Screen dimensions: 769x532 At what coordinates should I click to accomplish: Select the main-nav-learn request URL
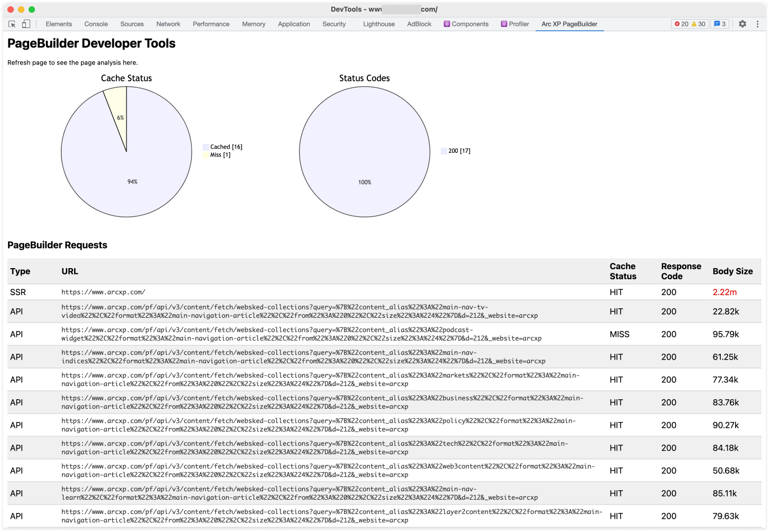tap(300, 493)
